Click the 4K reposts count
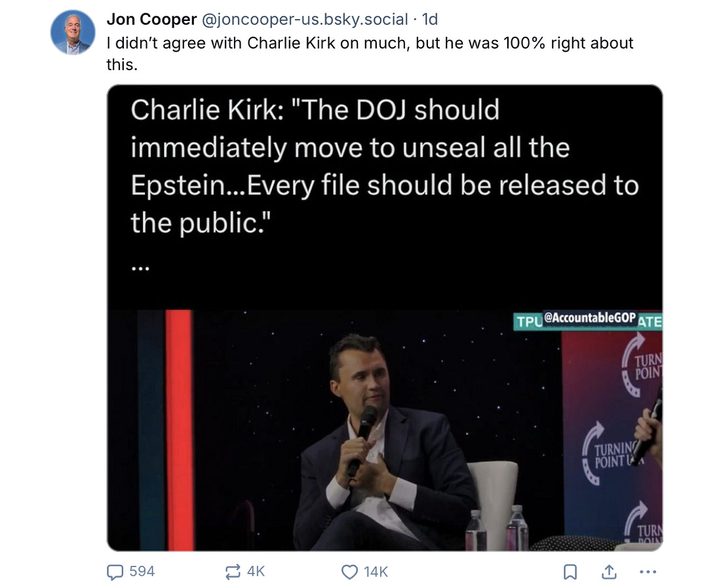The image size is (721, 588). coord(256,572)
